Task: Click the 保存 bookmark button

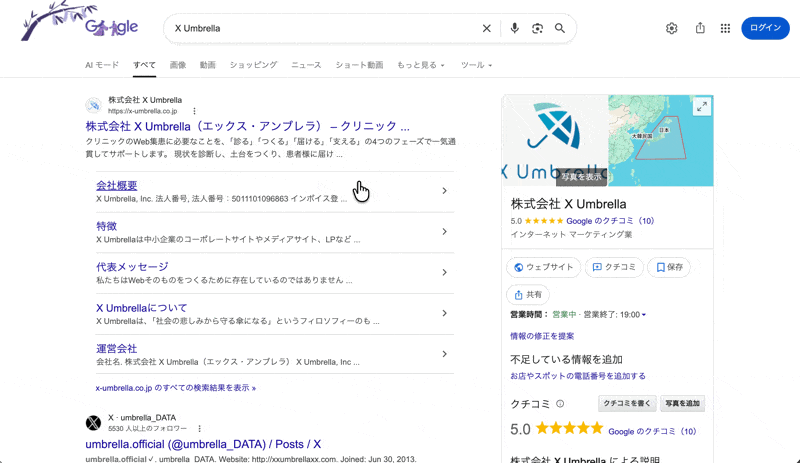Action: (669, 267)
